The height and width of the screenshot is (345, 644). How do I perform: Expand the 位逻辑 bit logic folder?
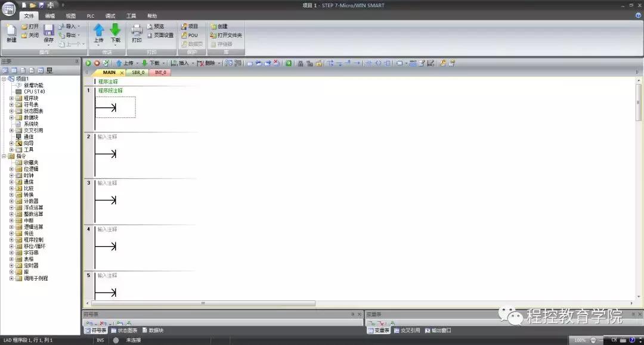tap(11, 169)
